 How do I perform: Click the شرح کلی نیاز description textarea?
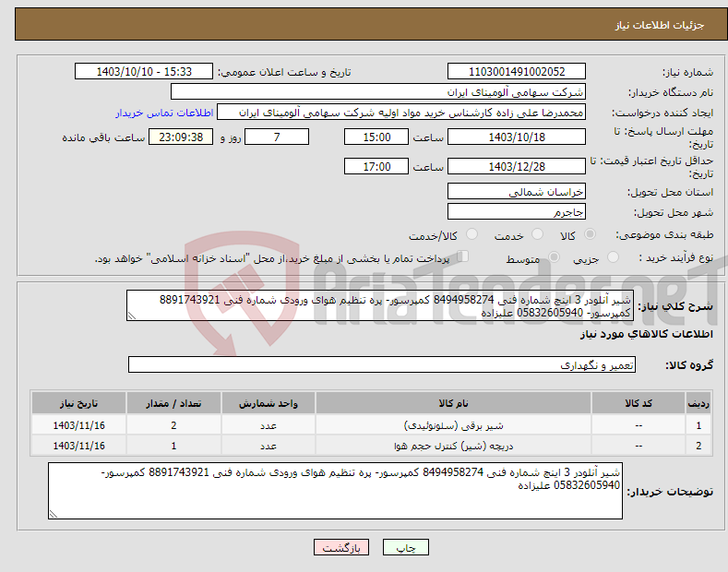click(x=380, y=305)
